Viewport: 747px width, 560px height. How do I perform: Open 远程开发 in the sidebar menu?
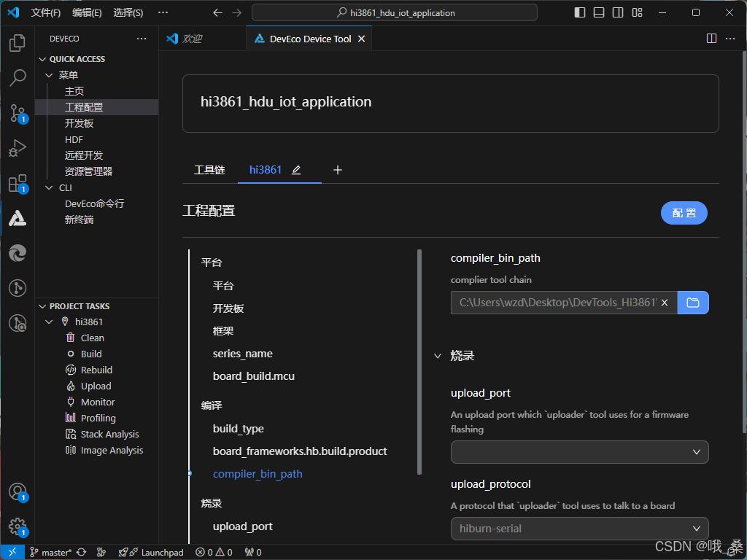point(84,155)
